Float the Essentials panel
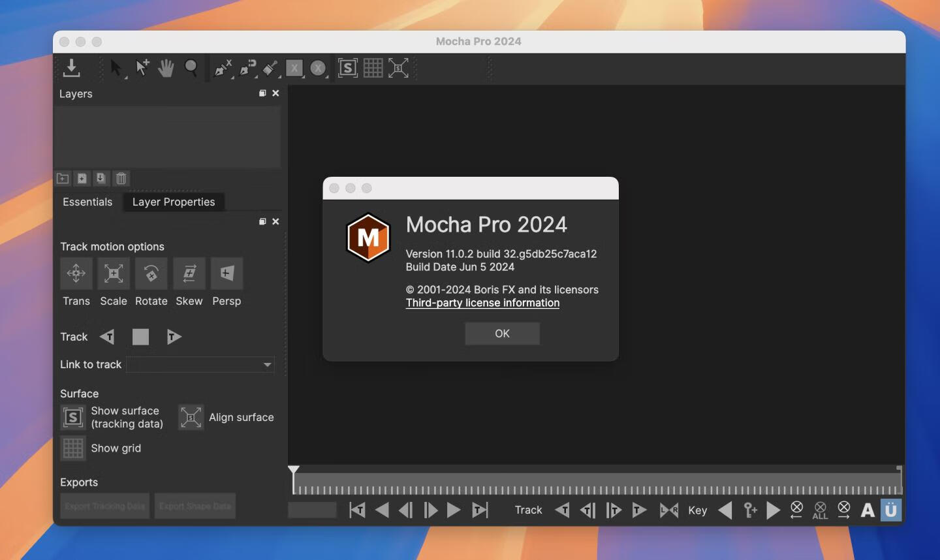 [262, 221]
